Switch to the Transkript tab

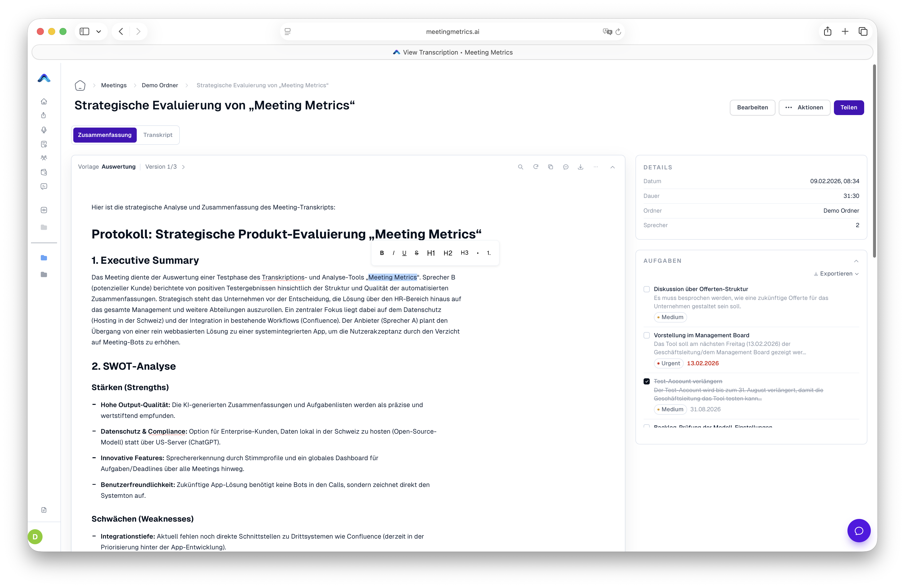pyautogui.click(x=158, y=135)
